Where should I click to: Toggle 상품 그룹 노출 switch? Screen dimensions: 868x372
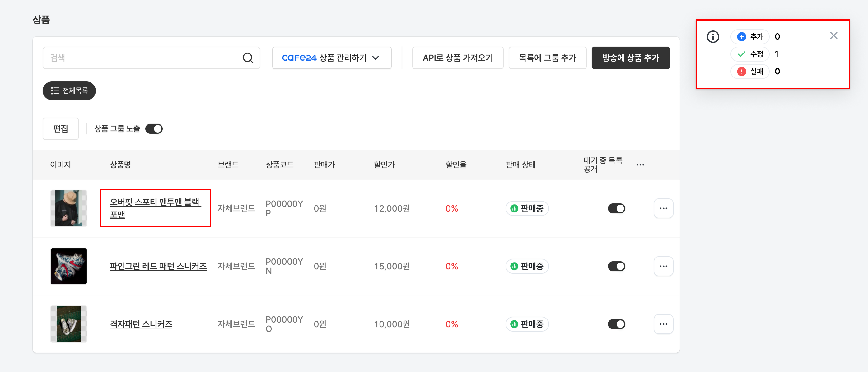pos(154,129)
